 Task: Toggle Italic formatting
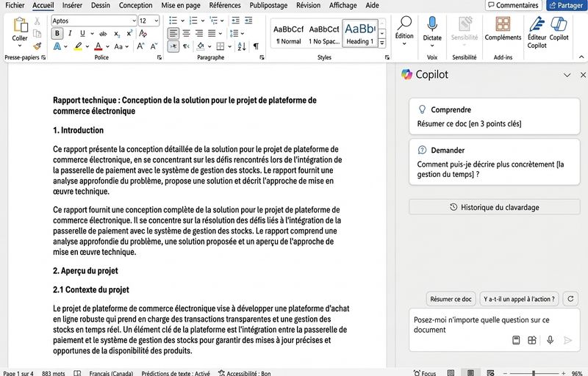(x=70, y=33)
